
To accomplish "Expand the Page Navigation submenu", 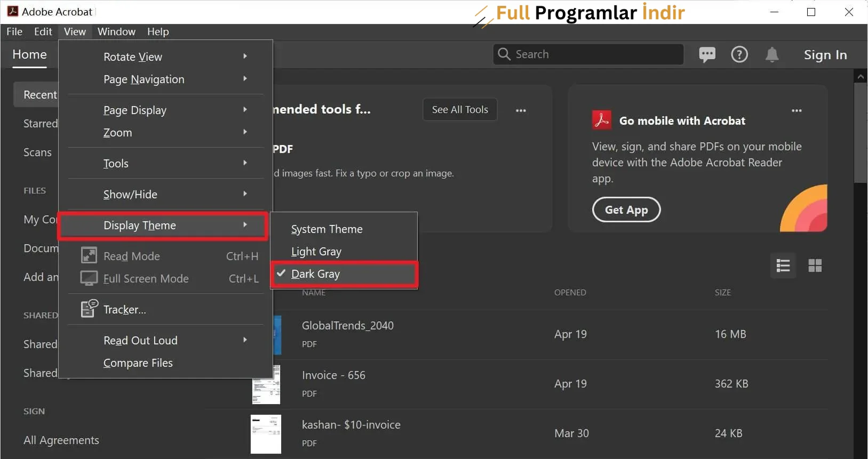I will tap(165, 79).
